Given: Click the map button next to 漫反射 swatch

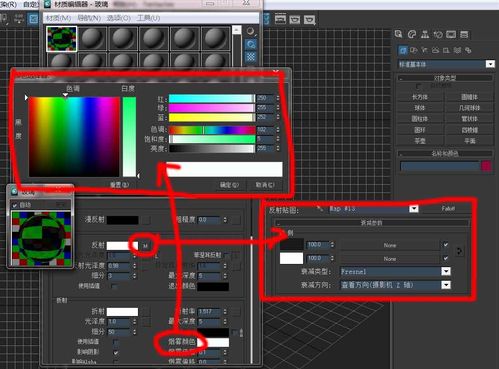Looking at the screenshot, I should 146,220.
